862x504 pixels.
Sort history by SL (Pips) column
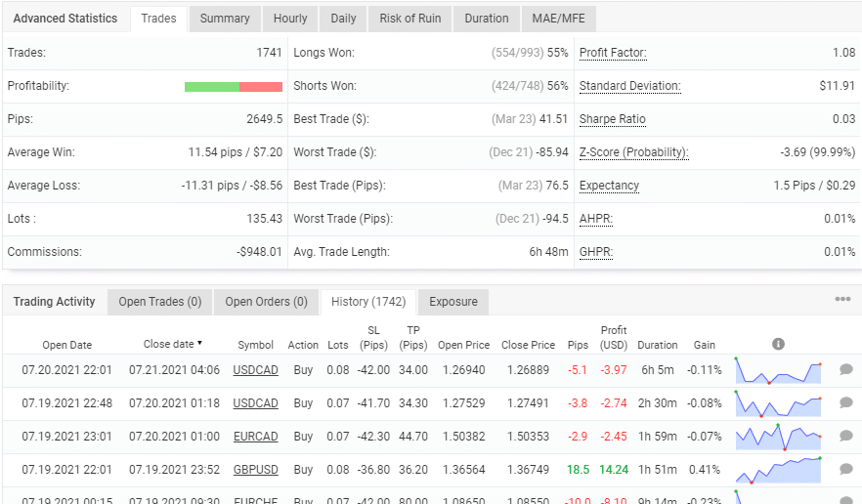click(373, 338)
